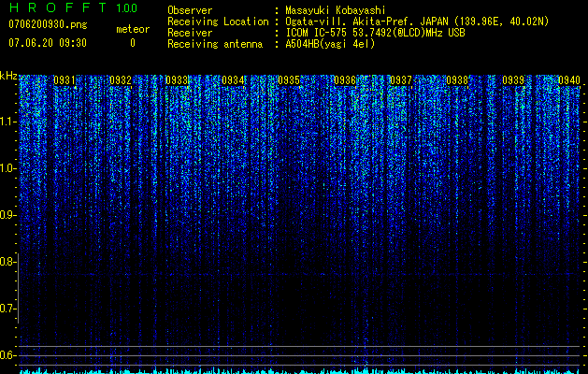Screen dimensions: 588x374
Task: Click the HROFFT 1.0.0 title text
Action: 73,7
